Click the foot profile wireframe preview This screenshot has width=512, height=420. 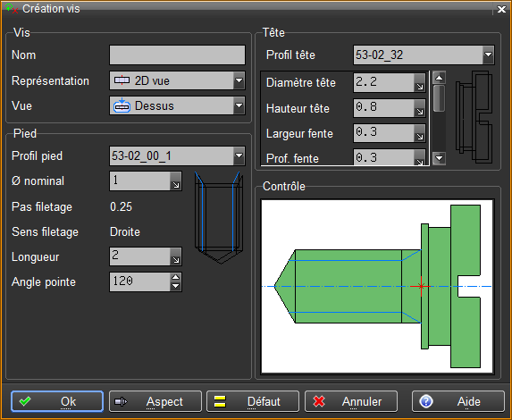click(x=219, y=217)
